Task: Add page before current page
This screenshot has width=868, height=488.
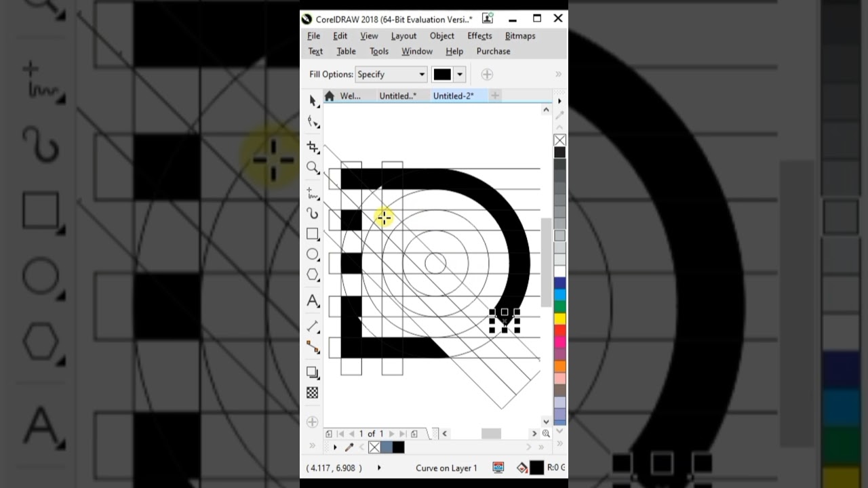Action: point(329,434)
